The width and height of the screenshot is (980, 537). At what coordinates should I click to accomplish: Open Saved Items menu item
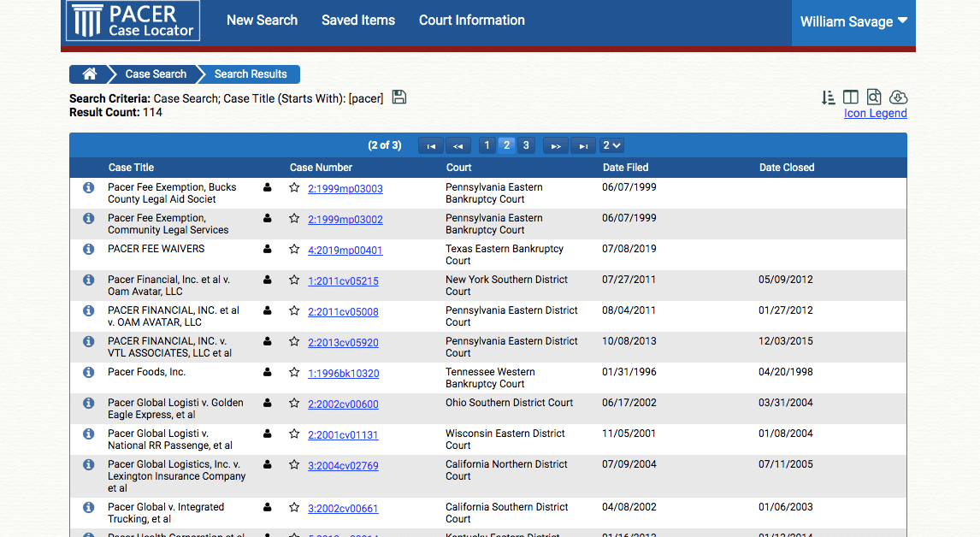(358, 20)
